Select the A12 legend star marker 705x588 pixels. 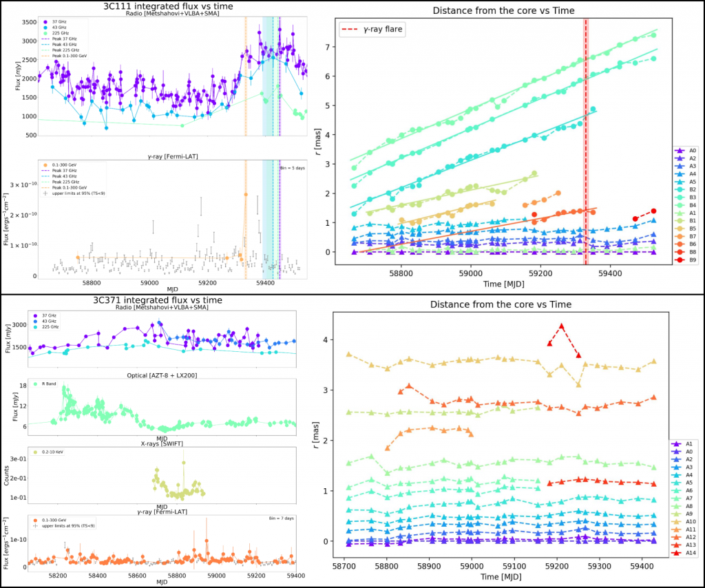(x=675, y=536)
